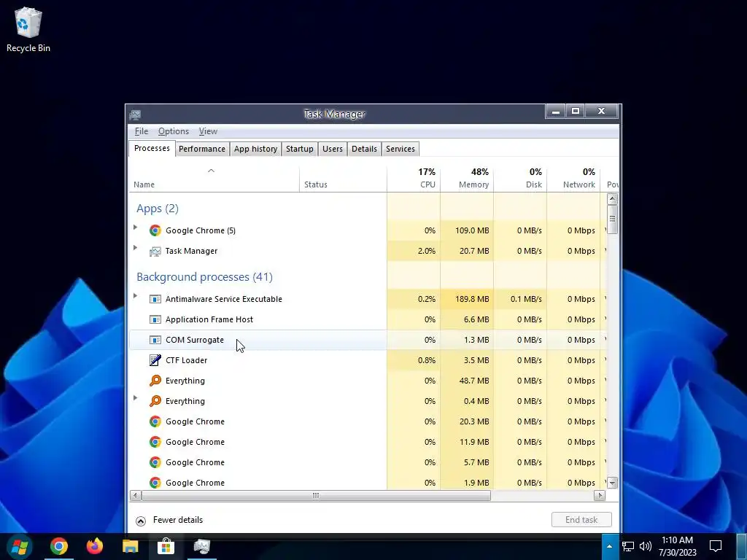The height and width of the screenshot is (560, 747).
Task: Open the File menu
Action: pos(142,131)
